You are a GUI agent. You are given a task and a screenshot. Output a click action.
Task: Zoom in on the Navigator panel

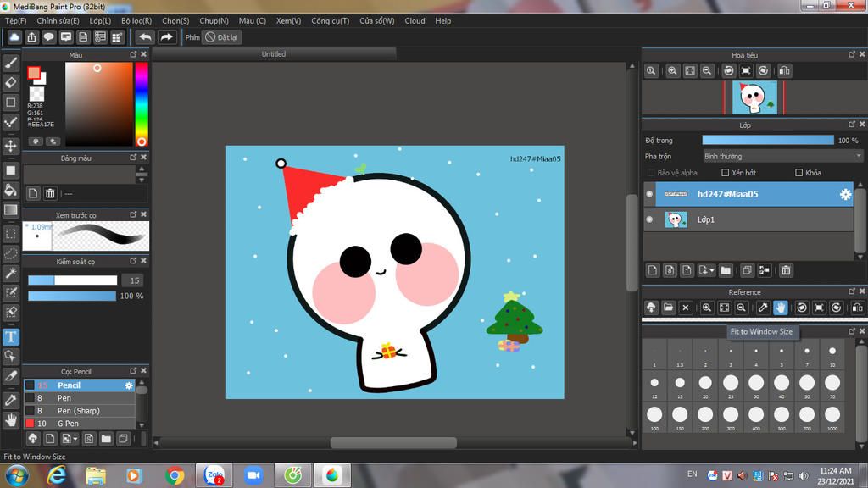click(672, 71)
